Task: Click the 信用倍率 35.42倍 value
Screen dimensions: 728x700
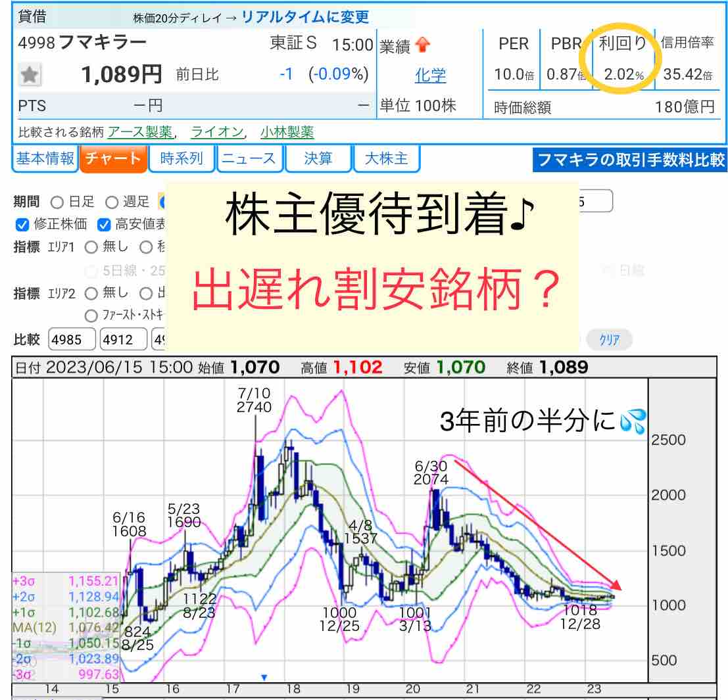Action: click(688, 75)
